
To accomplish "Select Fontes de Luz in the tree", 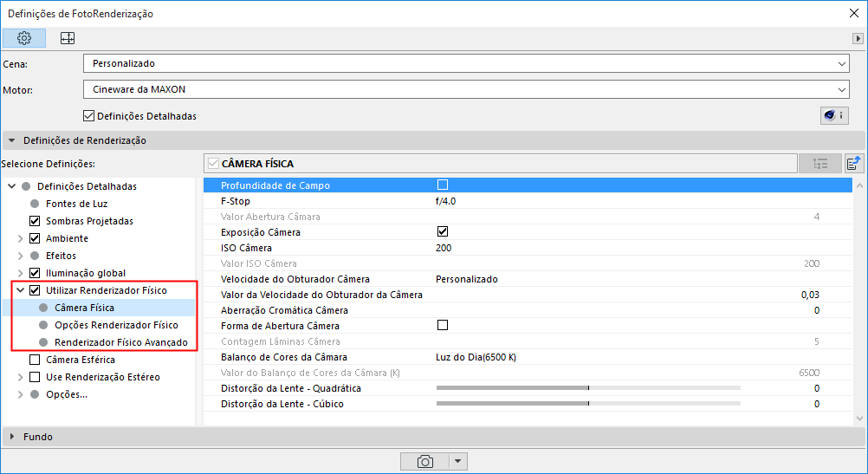I will 76,204.
